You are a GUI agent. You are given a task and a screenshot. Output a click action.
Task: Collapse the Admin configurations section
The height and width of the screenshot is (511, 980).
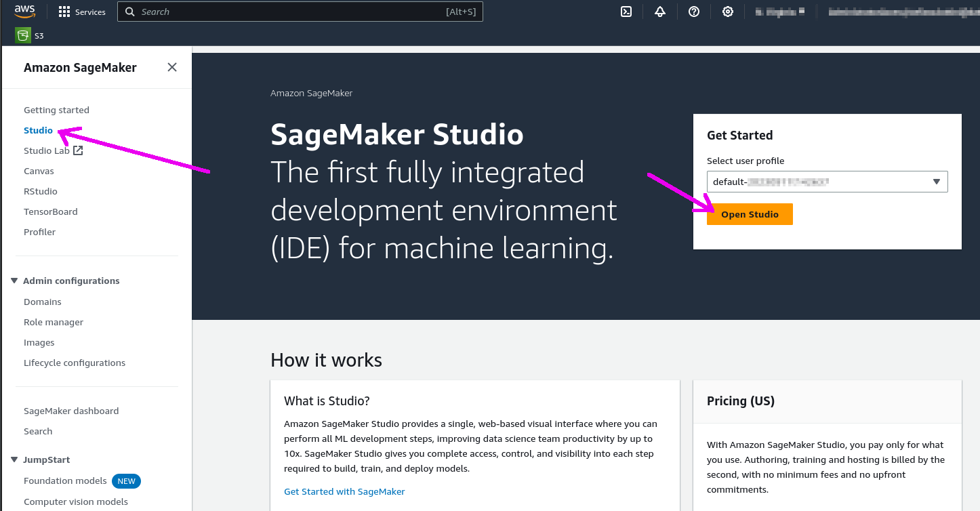point(15,281)
